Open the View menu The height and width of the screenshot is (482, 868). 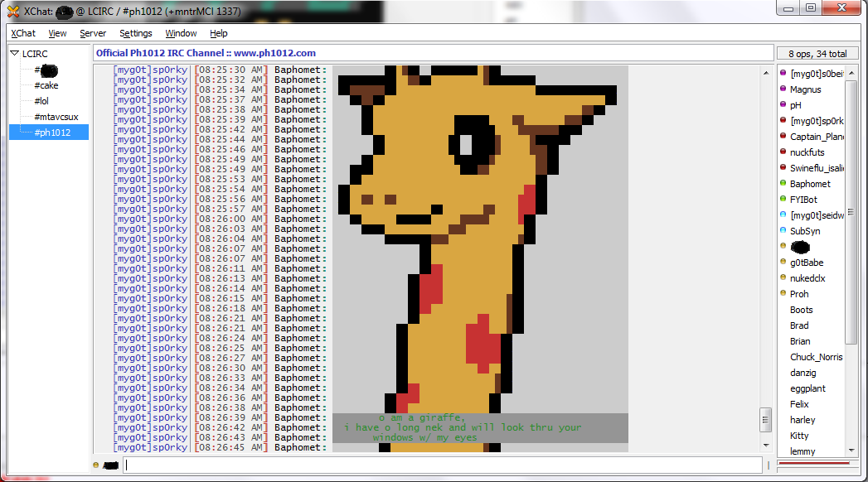pos(57,33)
